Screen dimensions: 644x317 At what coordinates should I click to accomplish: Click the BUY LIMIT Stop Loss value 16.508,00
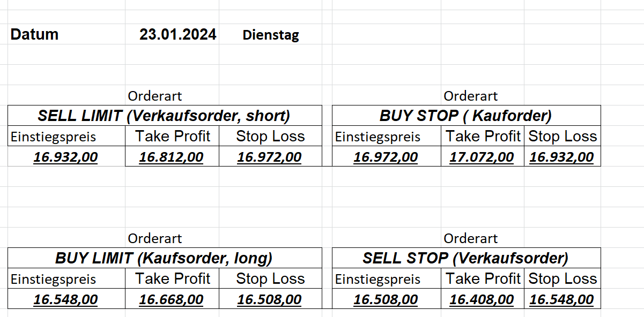[269, 300]
